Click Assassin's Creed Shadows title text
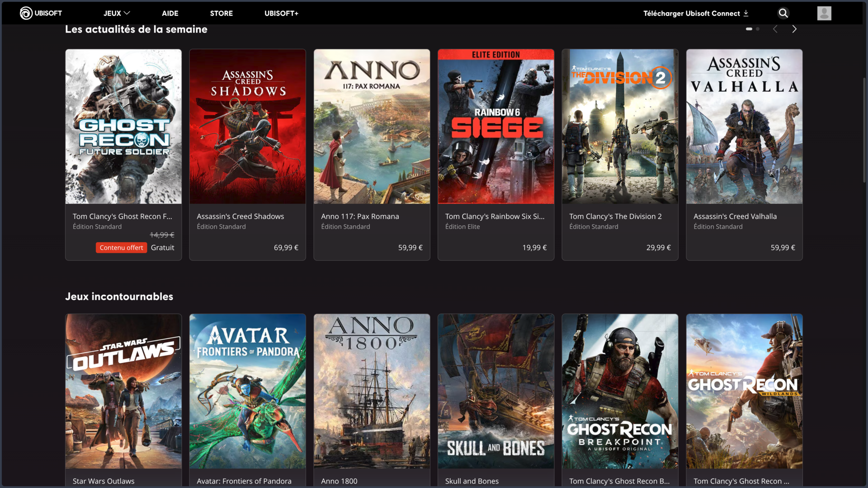This screenshot has height=488, width=868. click(241, 216)
